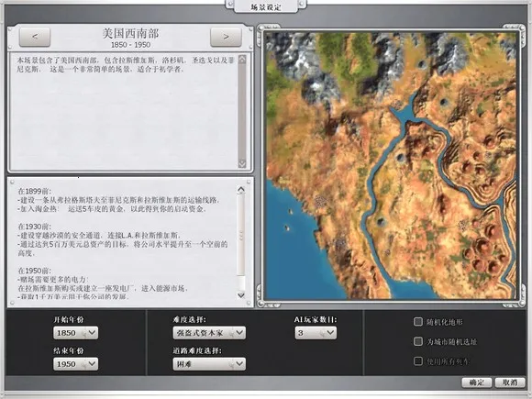Image resolution: width=532 pixels, height=399 pixels.
Task: Click the 在1950前: objective heading
Action: (35, 271)
